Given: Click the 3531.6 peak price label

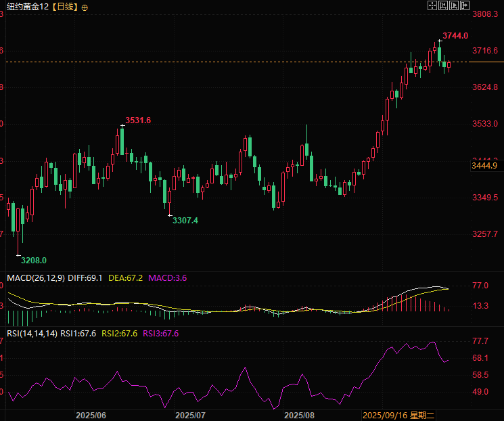Looking at the screenshot, I should point(138,120).
